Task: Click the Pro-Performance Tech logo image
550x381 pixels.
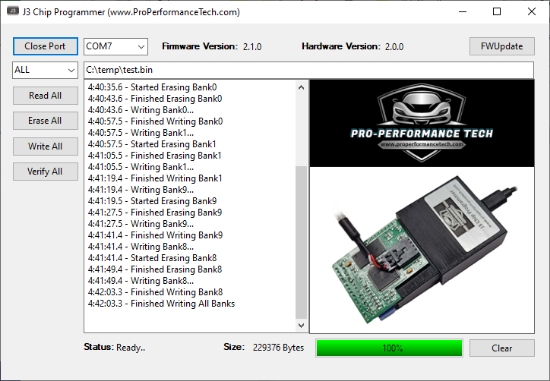Action: [x=422, y=123]
